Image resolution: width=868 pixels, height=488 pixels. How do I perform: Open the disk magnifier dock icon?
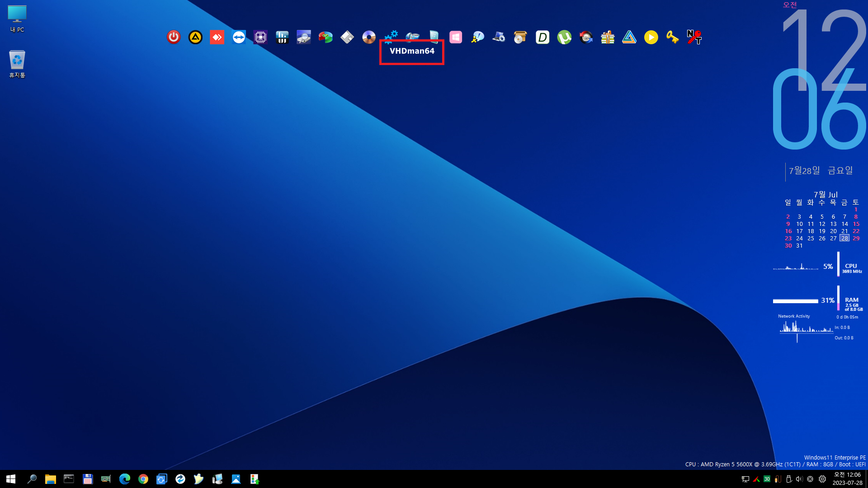(304, 37)
